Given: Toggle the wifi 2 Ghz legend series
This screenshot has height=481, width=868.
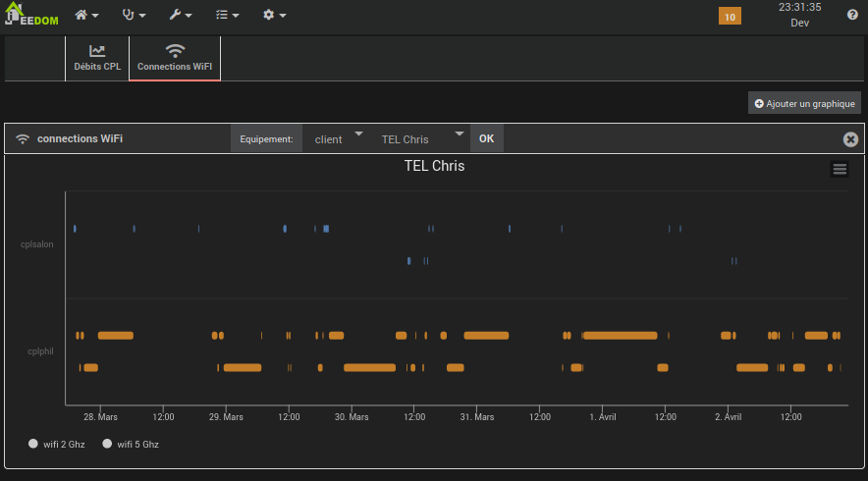Looking at the screenshot, I should 57,444.
